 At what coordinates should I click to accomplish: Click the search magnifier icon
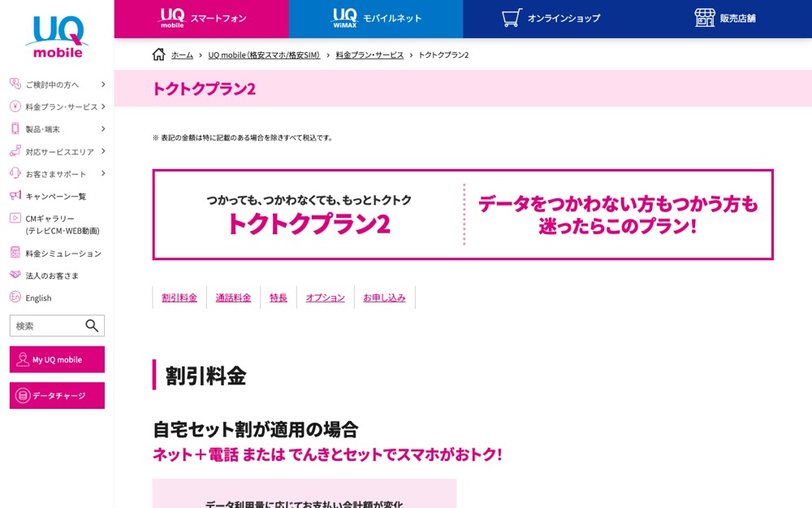pyautogui.click(x=92, y=326)
